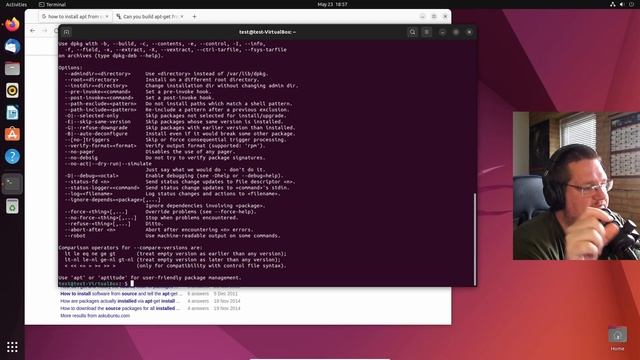The height and width of the screenshot is (360, 640).
Task: Open a new Firefox tab with plus
Action: point(194,16)
